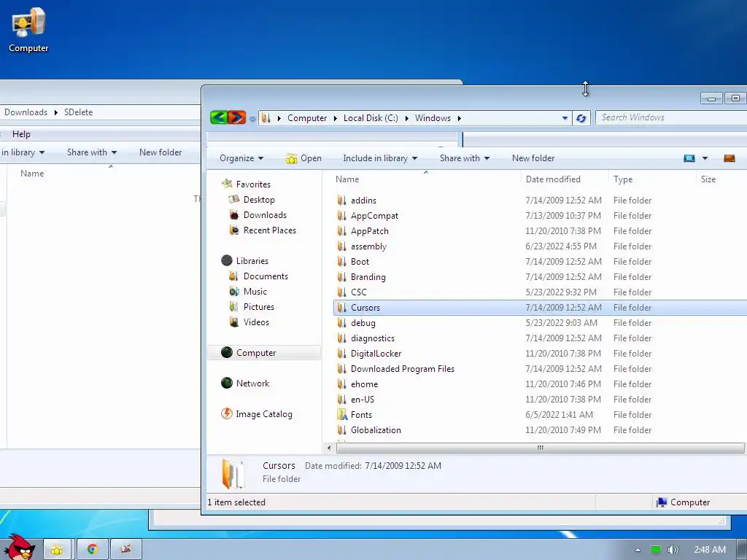Click in the Search Windows field
The image size is (747, 560).
[671, 117]
